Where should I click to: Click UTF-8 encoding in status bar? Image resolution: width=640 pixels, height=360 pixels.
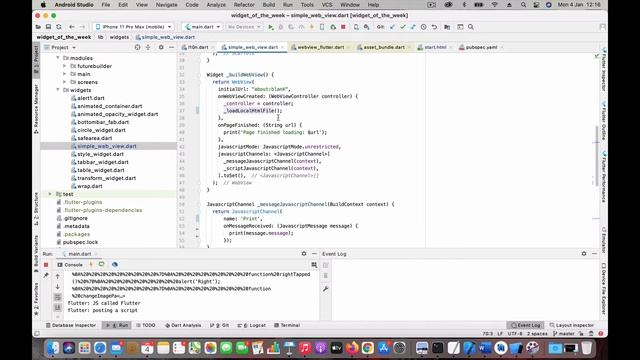[x=515, y=334]
